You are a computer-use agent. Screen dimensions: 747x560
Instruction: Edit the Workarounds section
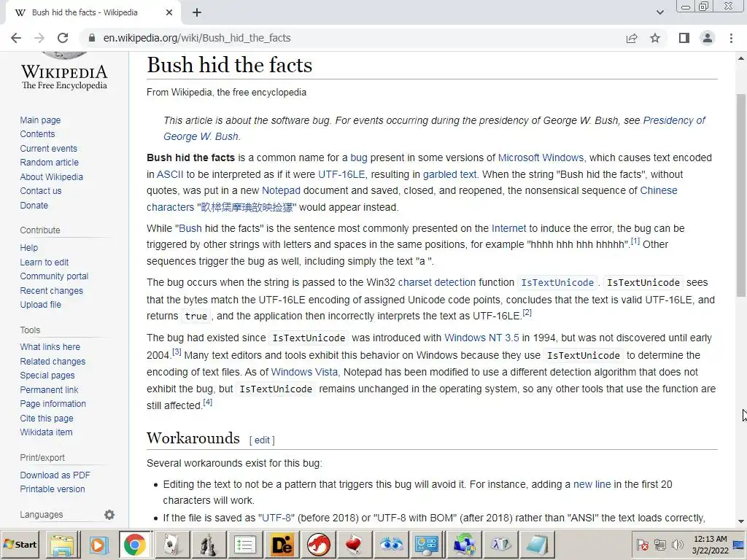click(x=262, y=440)
